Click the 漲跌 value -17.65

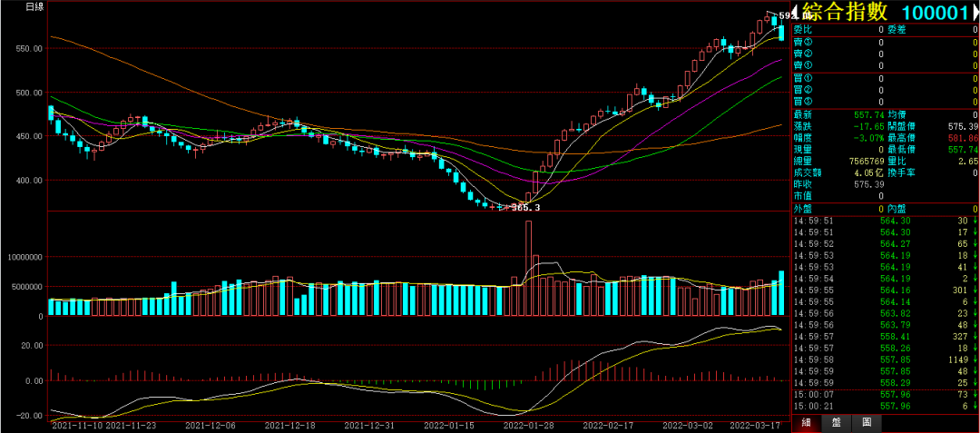pos(869,127)
